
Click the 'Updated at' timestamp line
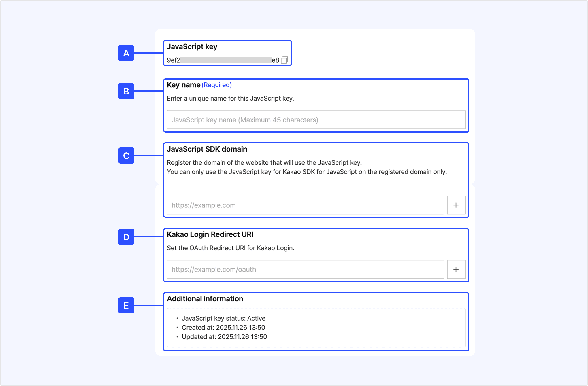224,337
